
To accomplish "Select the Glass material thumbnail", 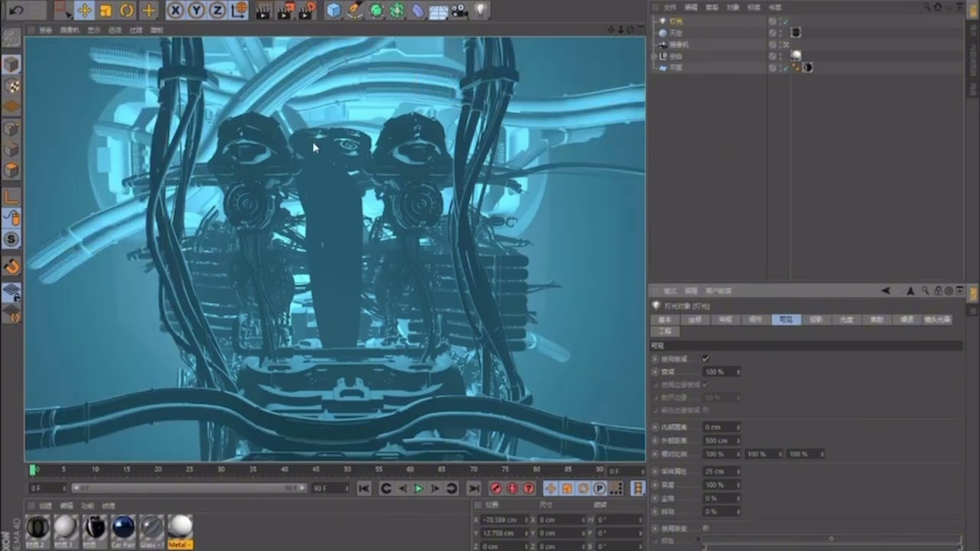I will 152,531.
